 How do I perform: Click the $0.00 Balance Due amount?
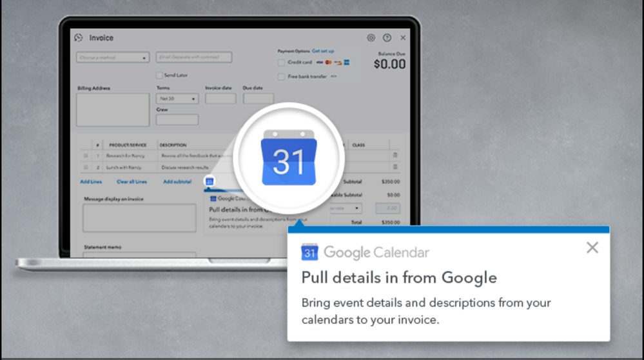390,64
